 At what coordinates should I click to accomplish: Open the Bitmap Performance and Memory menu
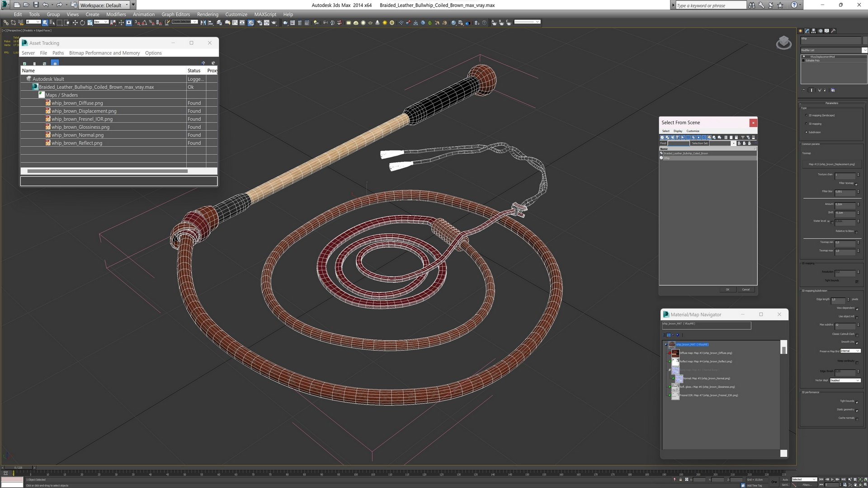pos(104,53)
